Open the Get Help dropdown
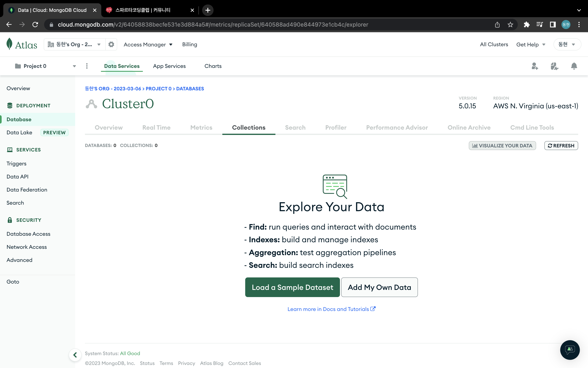588x368 pixels. point(531,45)
